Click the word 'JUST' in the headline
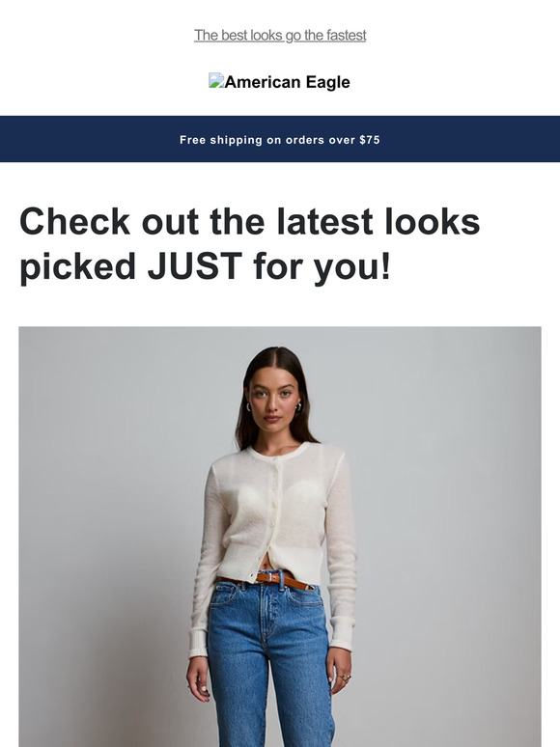The image size is (560, 747). [x=195, y=265]
